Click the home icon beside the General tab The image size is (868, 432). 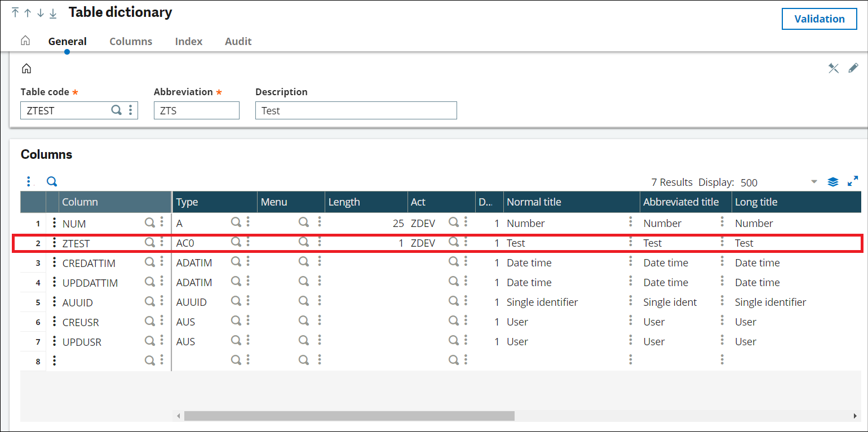(x=25, y=41)
